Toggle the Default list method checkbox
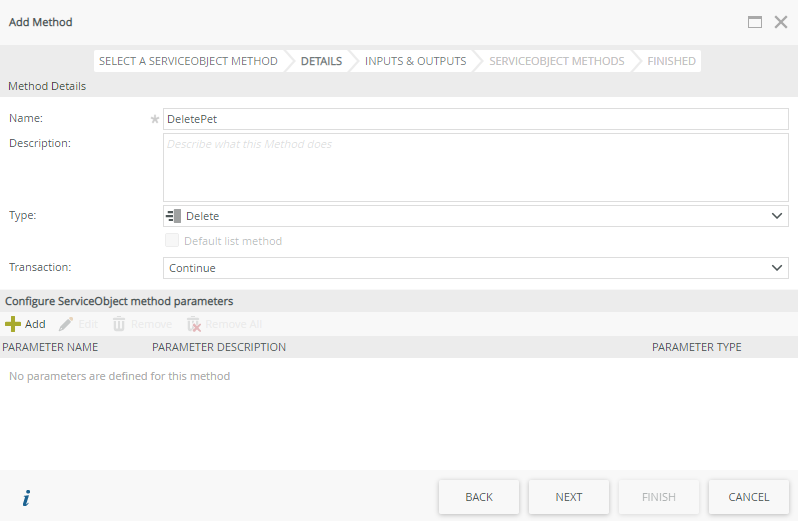The width and height of the screenshot is (798, 521). 172,241
